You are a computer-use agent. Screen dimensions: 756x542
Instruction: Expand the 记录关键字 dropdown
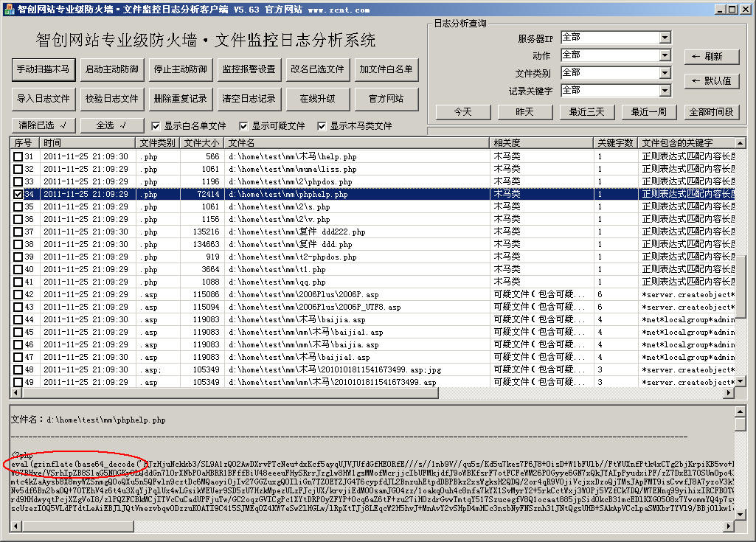pyautogui.click(x=665, y=91)
